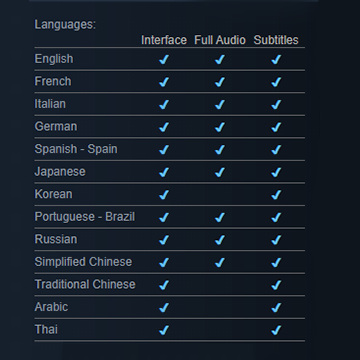
Task: Click the Arabic Subtitles checkmark
Action: click(276, 307)
